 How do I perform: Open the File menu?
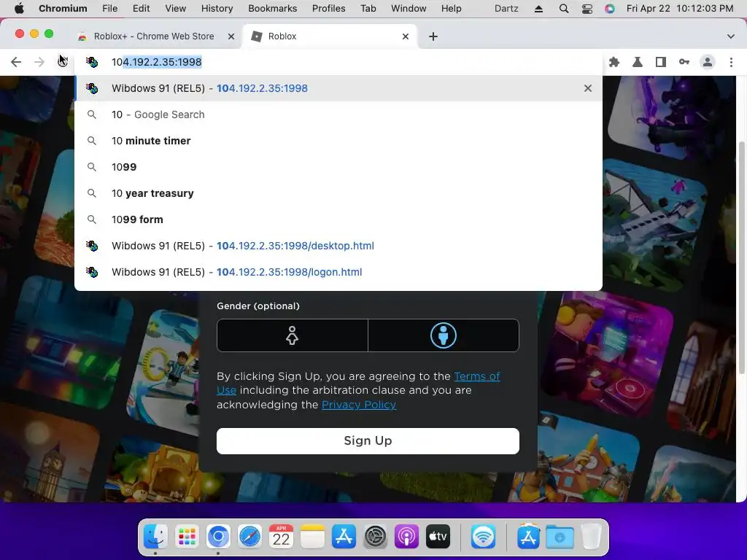pos(109,9)
